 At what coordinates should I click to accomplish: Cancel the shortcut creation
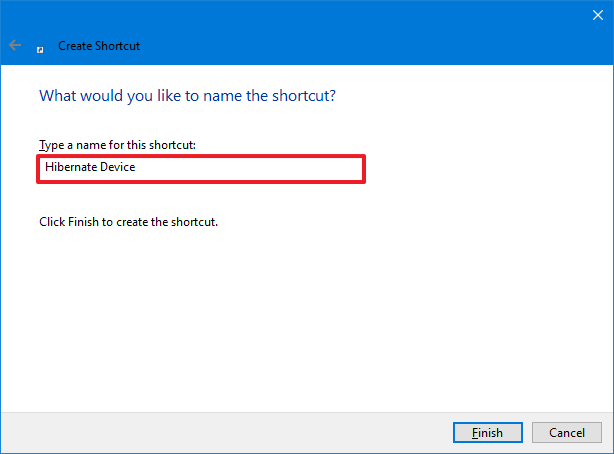(x=565, y=433)
